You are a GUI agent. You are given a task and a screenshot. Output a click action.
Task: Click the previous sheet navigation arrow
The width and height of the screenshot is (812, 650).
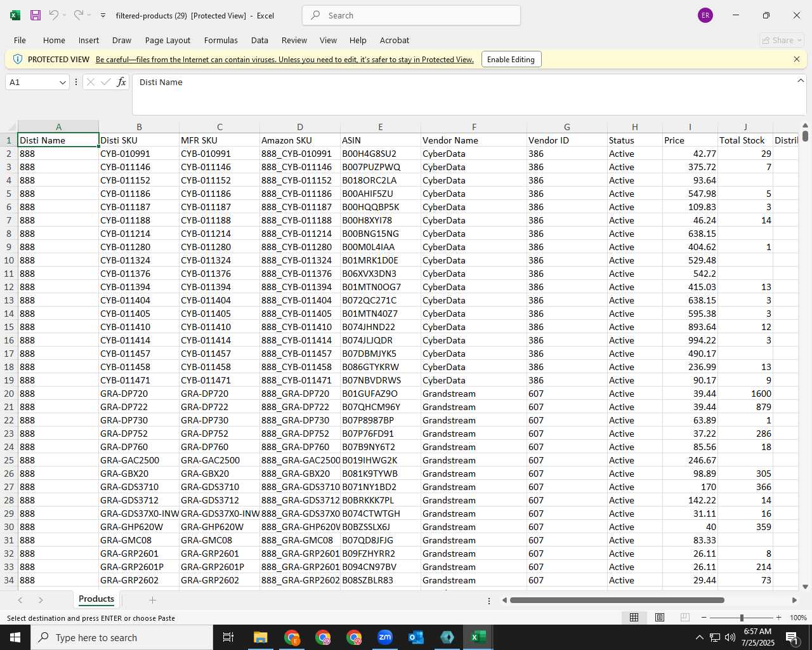coord(20,600)
